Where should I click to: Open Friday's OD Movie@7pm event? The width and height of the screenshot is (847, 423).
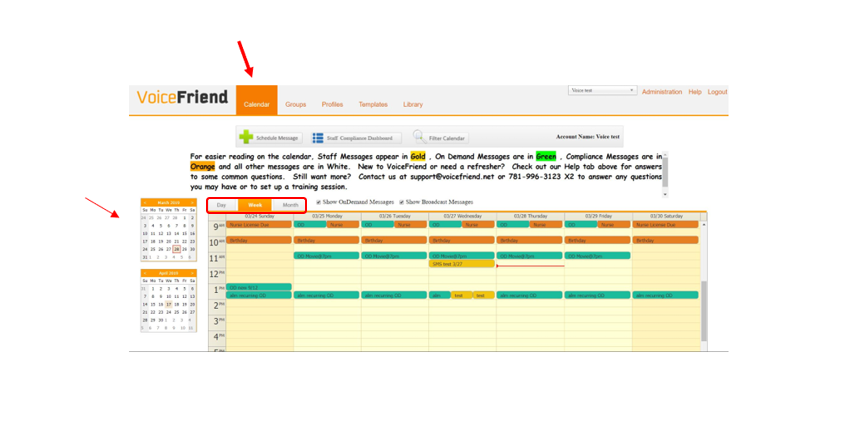pos(597,256)
